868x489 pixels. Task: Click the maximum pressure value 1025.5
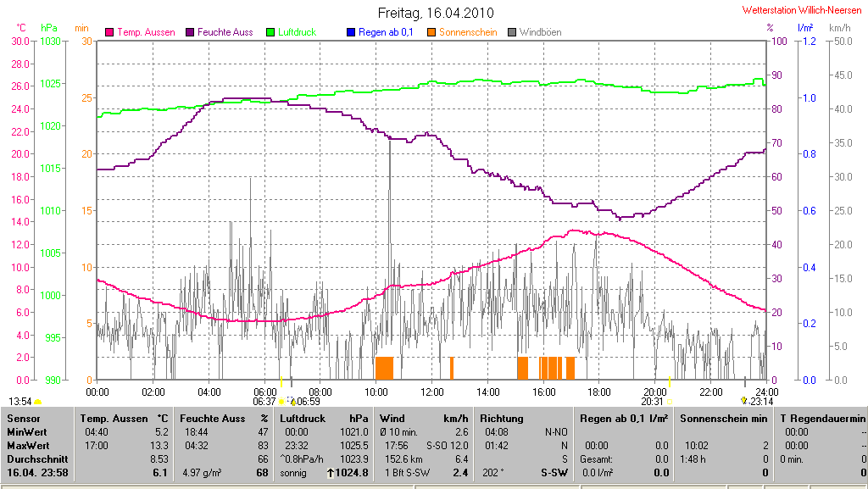pyautogui.click(x=353, y=446)
